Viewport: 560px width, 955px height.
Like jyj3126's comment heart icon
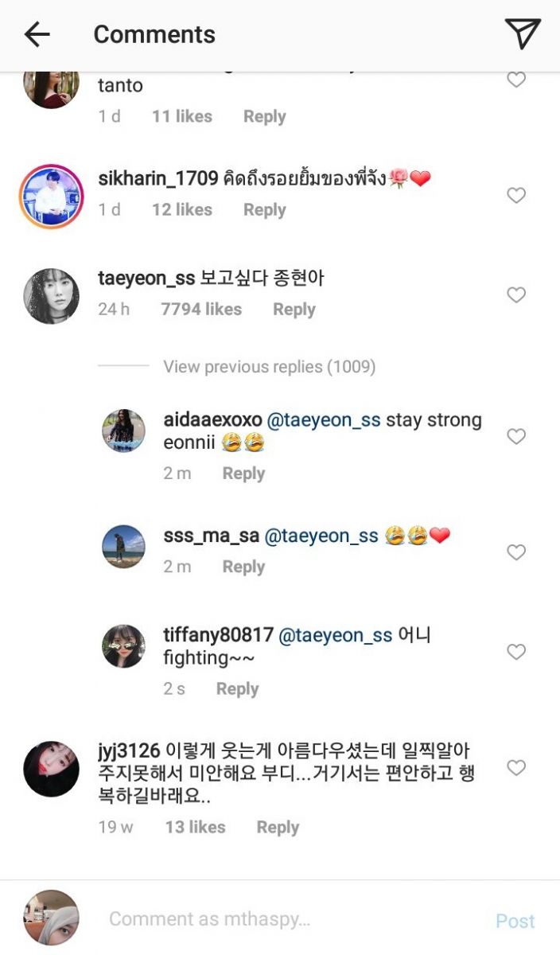click(516, 767)
